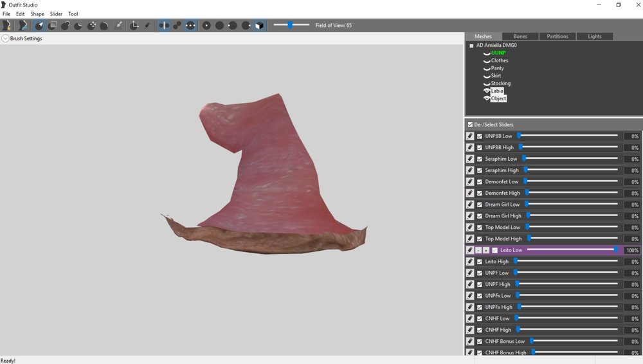Activate the Inflate brush tool

point(65,26)
